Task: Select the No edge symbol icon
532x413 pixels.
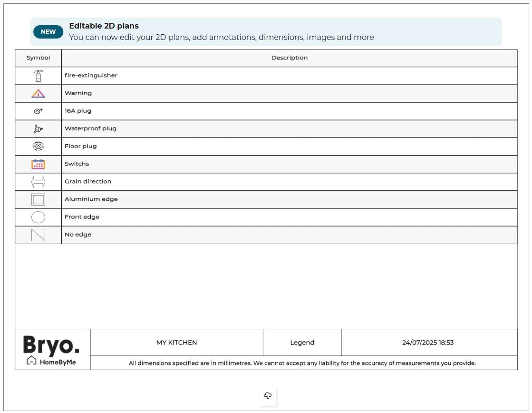Action: [38, 235]
